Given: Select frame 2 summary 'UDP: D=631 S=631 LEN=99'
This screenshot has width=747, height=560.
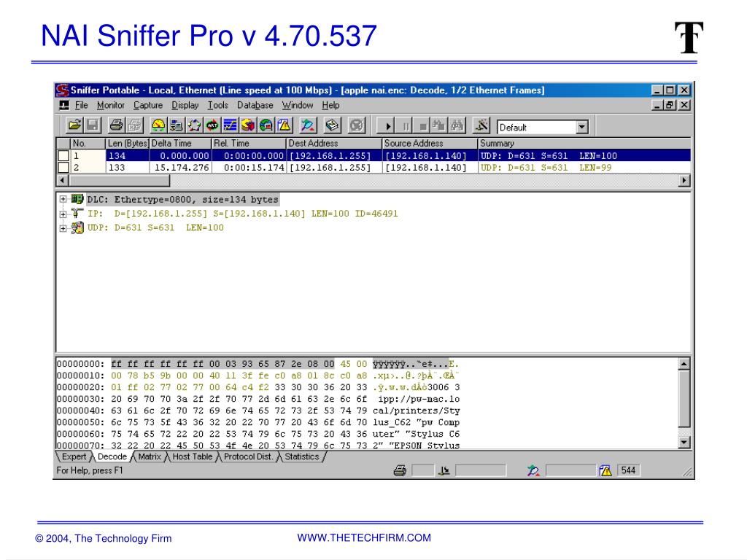Looking at the screenshot, I should tap(546, 168).
